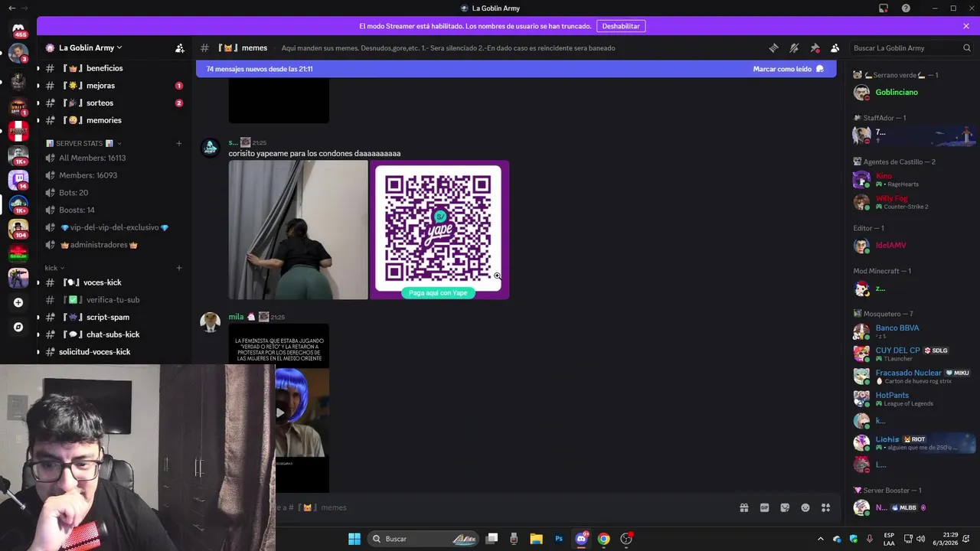Close the Streamer mode banner
This screenshot has height=551, width=980.
point(966,26)
